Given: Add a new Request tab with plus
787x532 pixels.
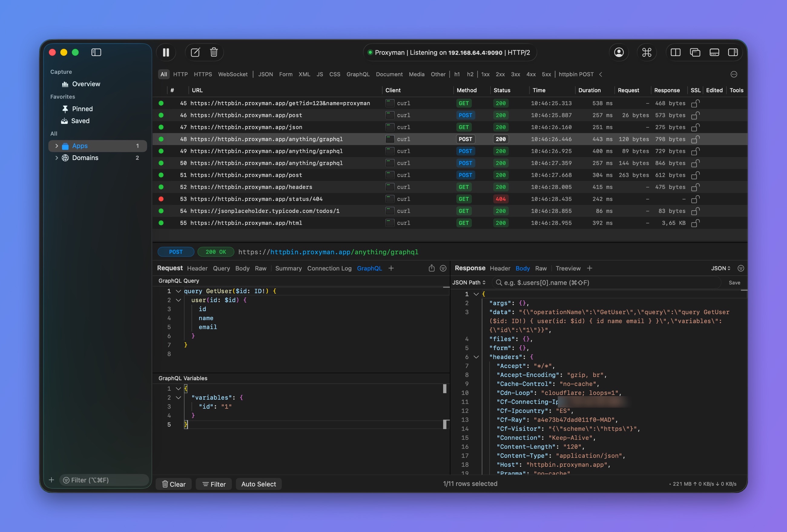Looking at the screenshot, I should [391, 268].
